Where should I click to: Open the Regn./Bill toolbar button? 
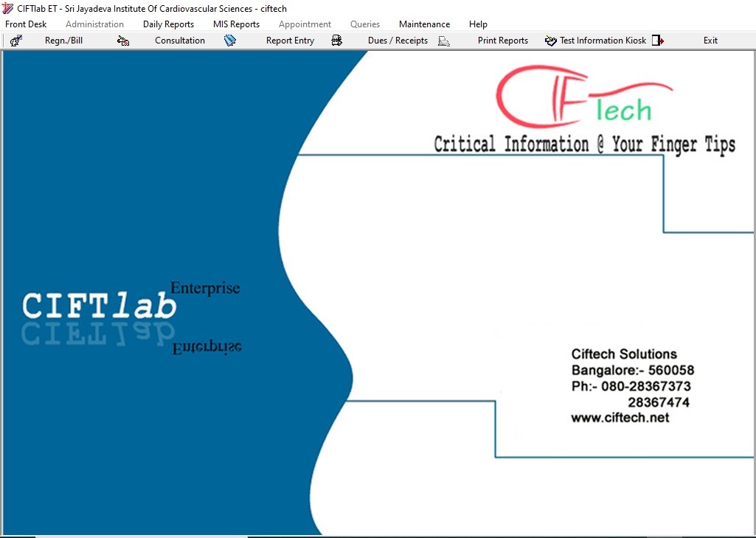click(63, 41)
